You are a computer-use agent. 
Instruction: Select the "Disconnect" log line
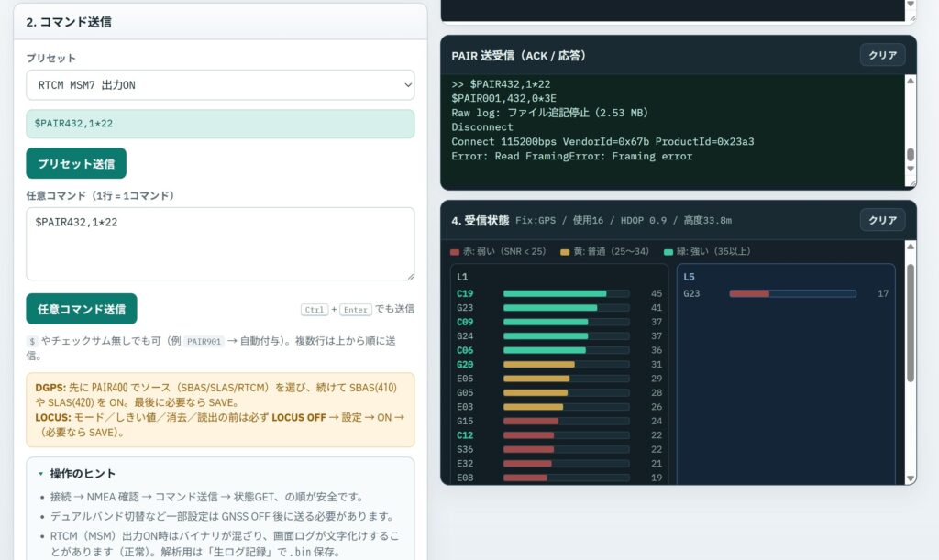(x=482, y=126)
